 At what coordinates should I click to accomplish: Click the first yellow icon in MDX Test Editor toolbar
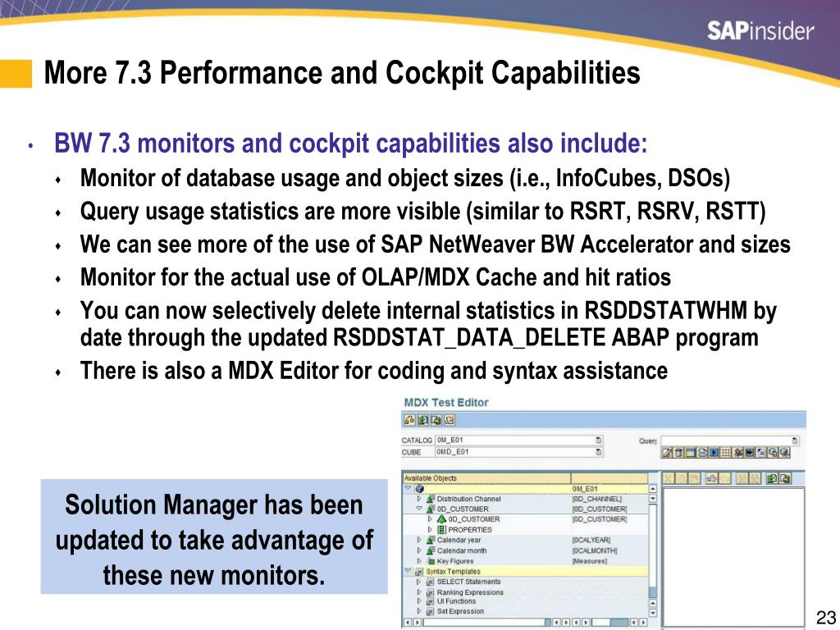coord(409,419)
